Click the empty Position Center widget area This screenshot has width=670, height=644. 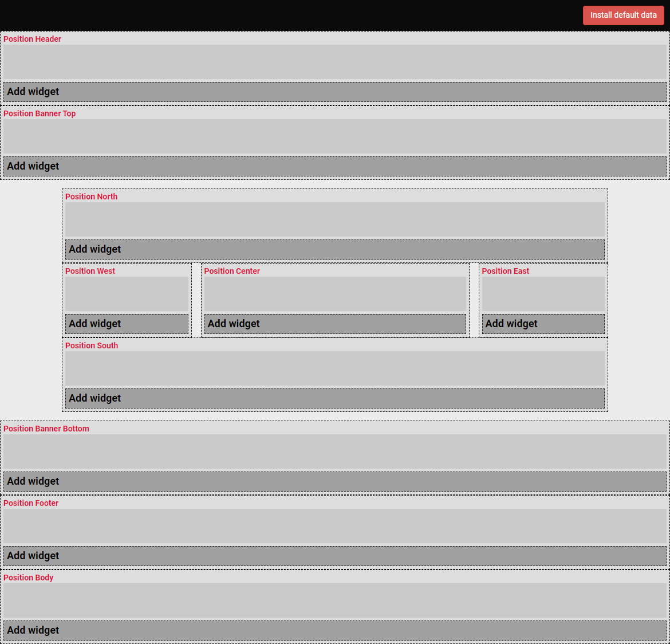[x=335, y=294]
